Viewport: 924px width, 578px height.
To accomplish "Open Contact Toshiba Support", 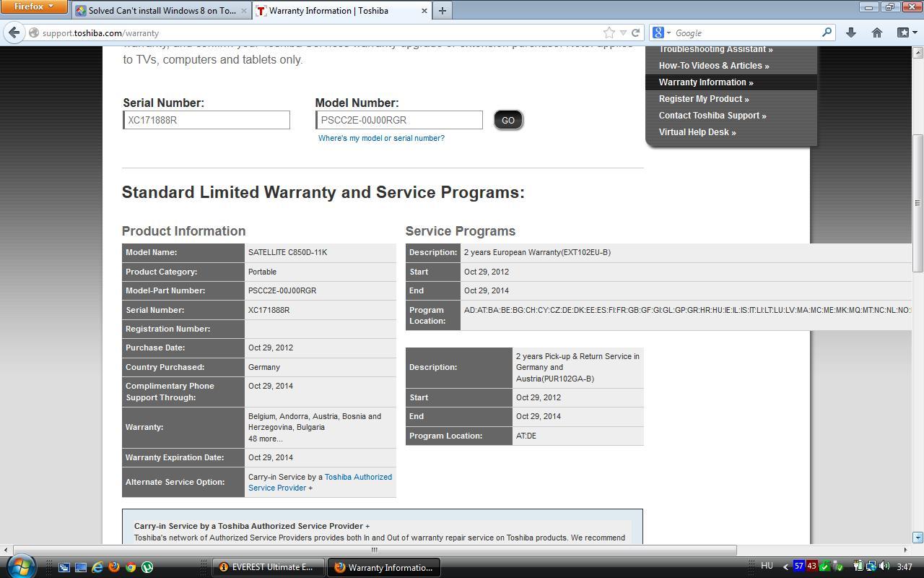I will pyautogui.click(x=712, y=116).
